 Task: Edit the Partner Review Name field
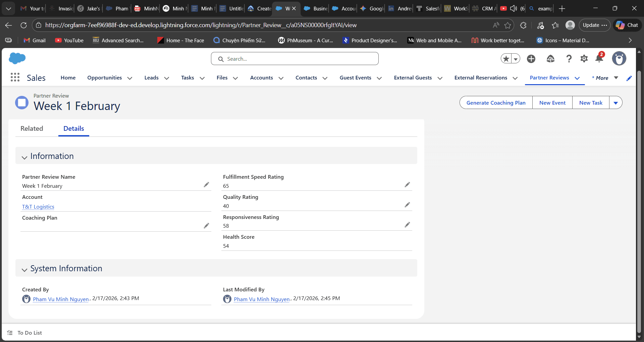click(x=206, y=185)
